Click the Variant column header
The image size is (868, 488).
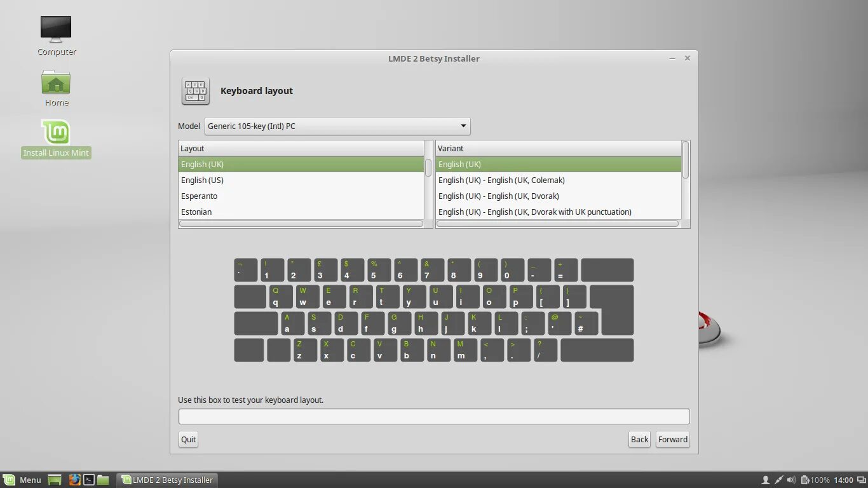click(559, 148)
